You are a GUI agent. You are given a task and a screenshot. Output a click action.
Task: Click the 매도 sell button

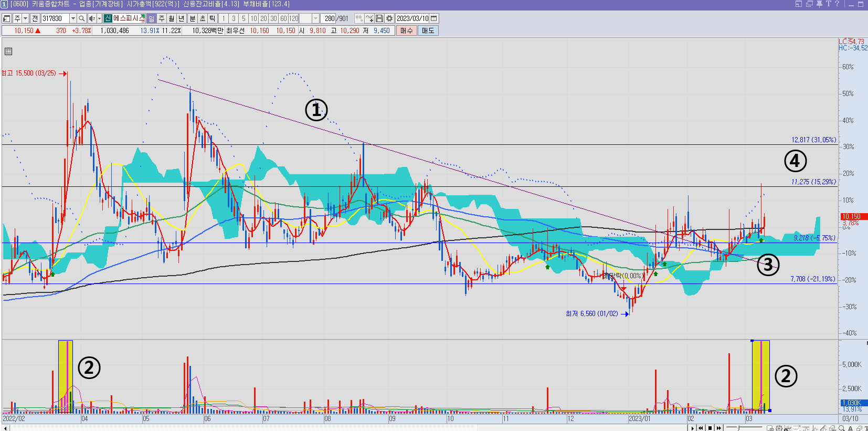pos(428,30)
